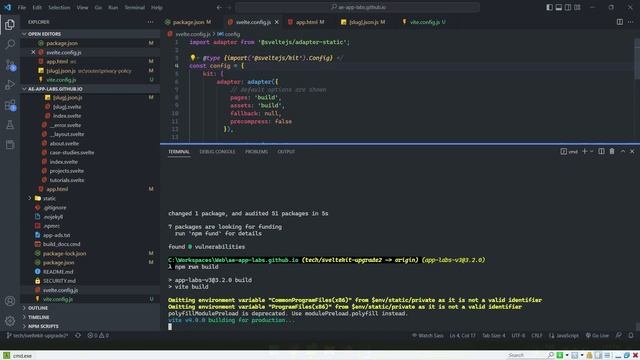Start Go Live server

[597, 336]
